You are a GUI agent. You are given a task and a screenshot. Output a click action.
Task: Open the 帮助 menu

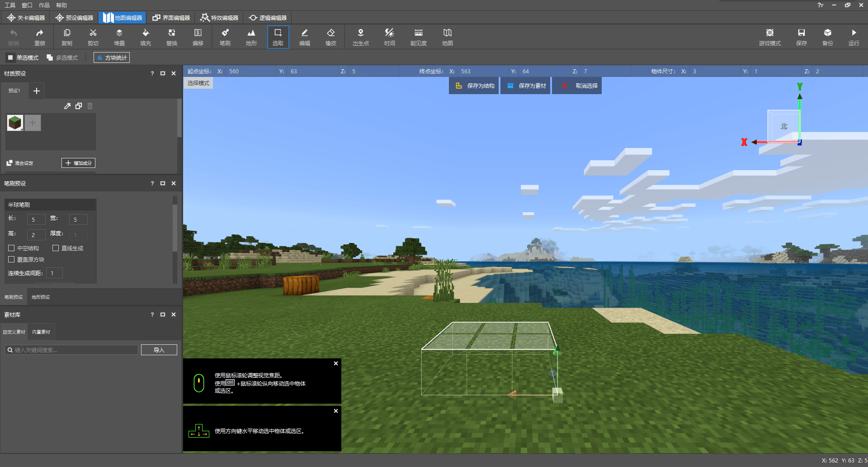[61, 5]
